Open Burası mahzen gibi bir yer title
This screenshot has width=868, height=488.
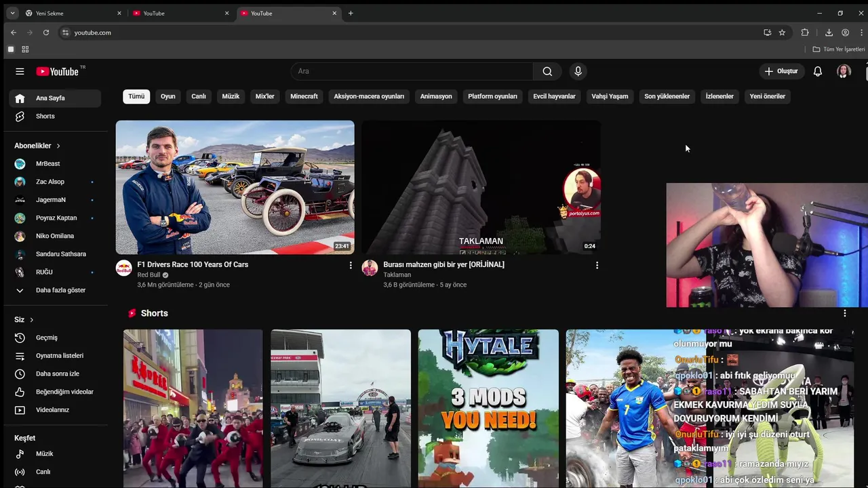point(443,264)
